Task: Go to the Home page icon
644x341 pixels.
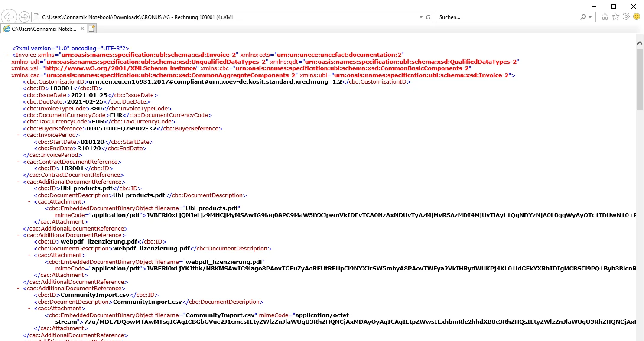Action: pos(605,17)
